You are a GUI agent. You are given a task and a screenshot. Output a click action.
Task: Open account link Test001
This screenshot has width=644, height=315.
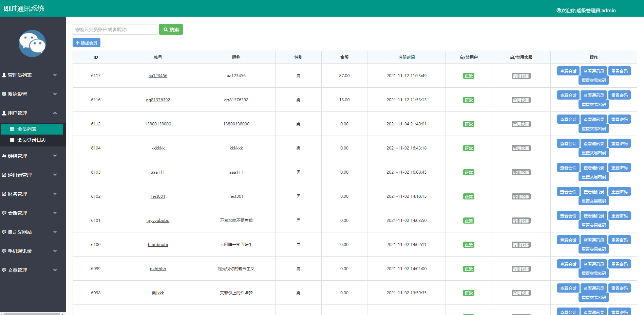pyautogui.click(x=158, y=196)
